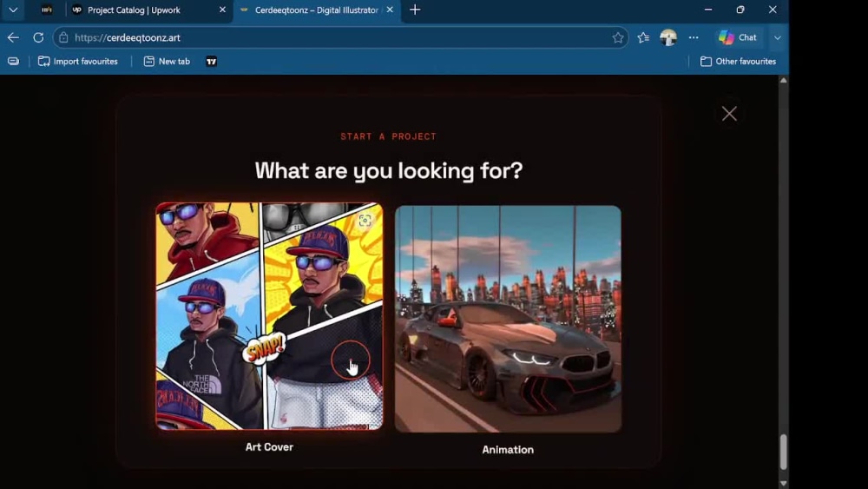Close the Start a Project dialog
Image resolution: width=868 pixels, height=489 pixels.
point(729,114)
